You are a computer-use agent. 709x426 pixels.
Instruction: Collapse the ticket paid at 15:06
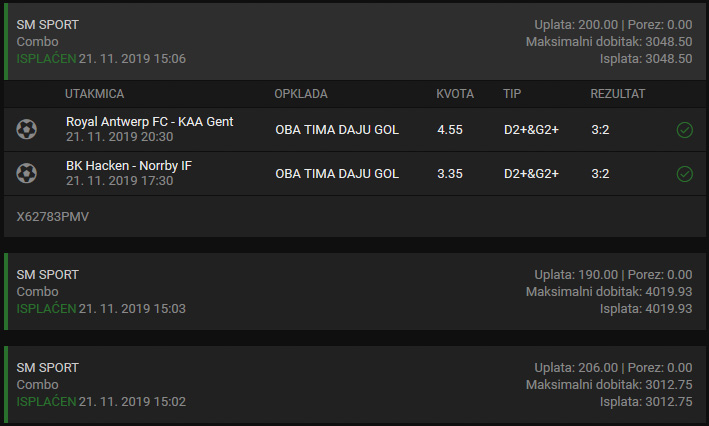pos(355,42)
